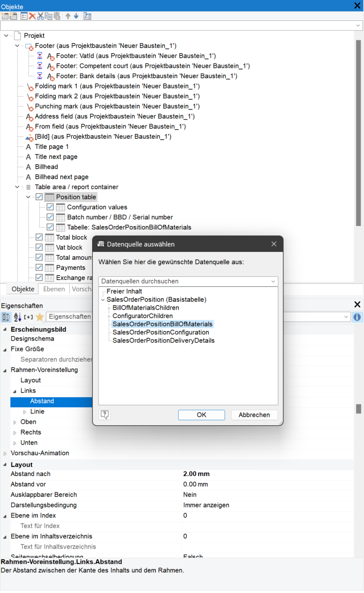The image size is (364, 593).
Task: Toggle categorized view in Eigenschaften toolbar
Action: click(x=5, y=317)
